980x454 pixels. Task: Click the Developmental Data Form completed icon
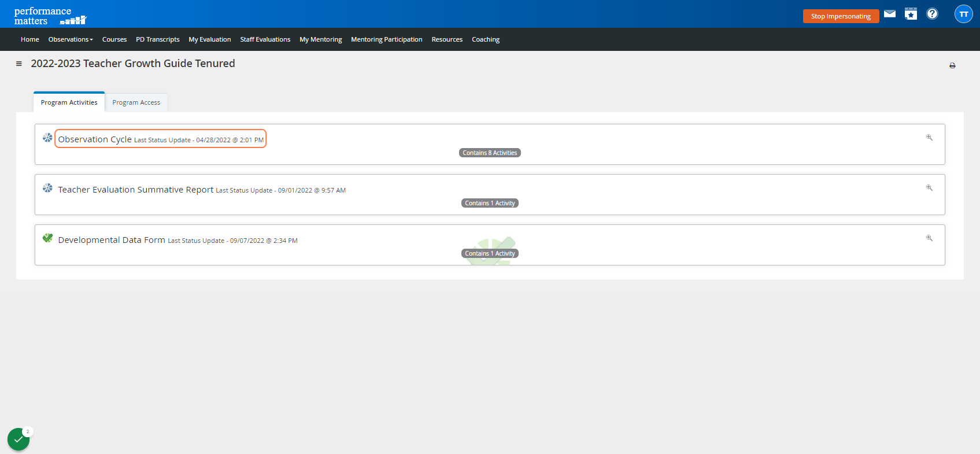coord(47,238)
